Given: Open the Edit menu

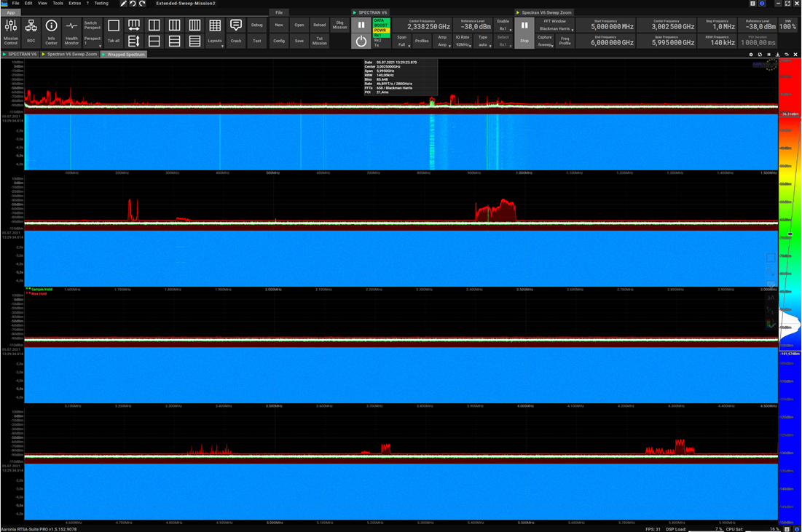Looking at the screenshot, I should point(28,3).
